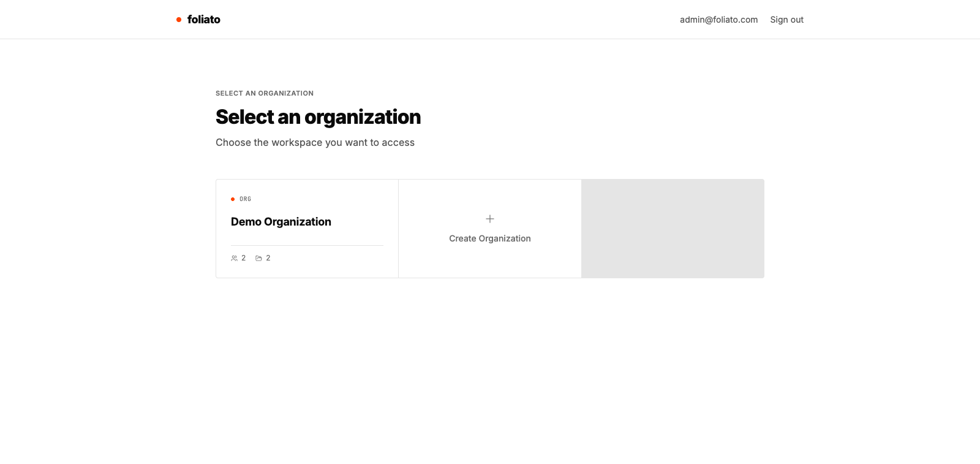Open the Demo Organization card
980x464 pixels.
point(307,229)
